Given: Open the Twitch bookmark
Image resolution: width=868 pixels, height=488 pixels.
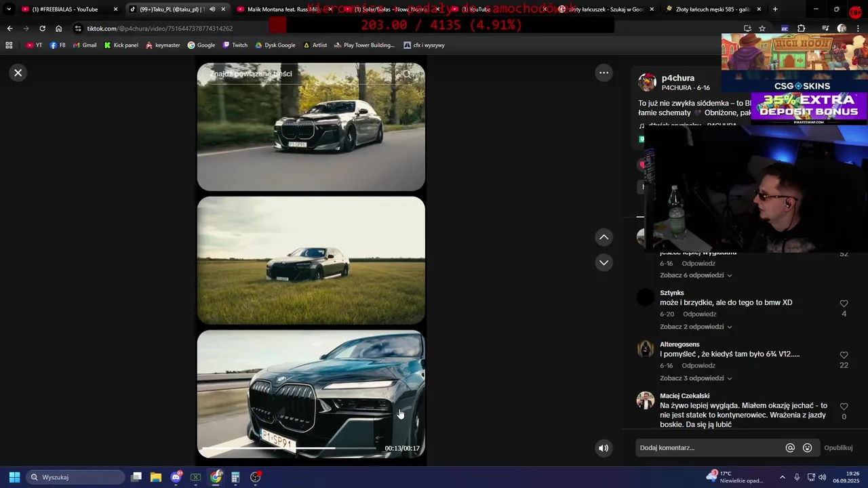Looking at the screenshot, I should 235,45.
